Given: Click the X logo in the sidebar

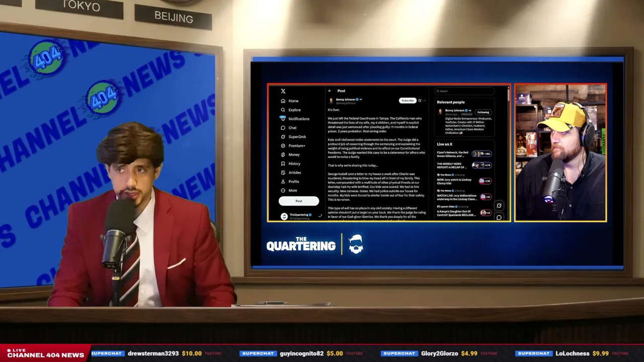Looking at the screenshot, I should (283, 91).
